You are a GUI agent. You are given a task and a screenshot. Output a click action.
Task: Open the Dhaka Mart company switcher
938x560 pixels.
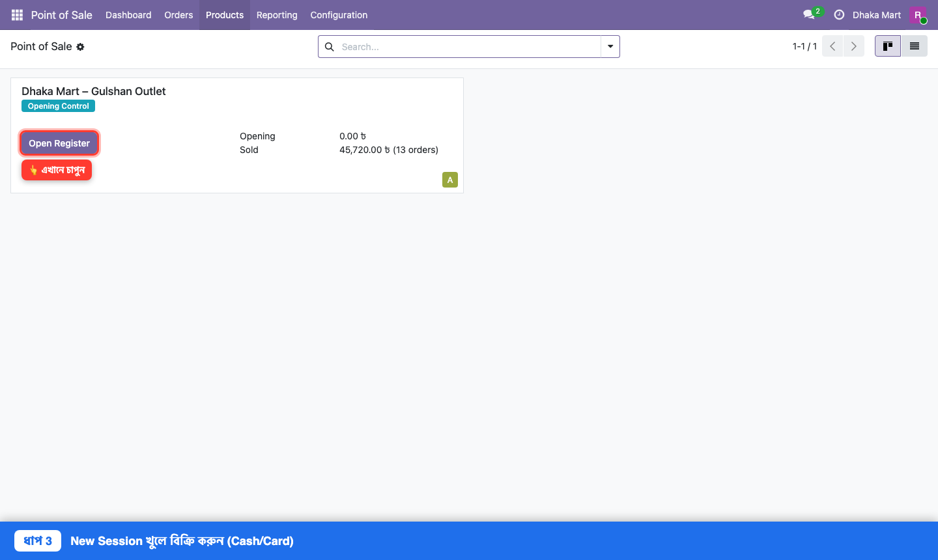(x=877, y=15)
